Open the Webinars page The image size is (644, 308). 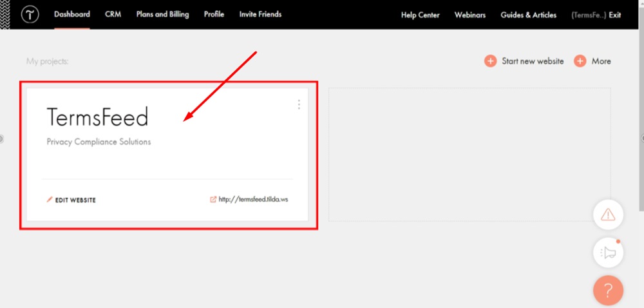pos(470,15)
